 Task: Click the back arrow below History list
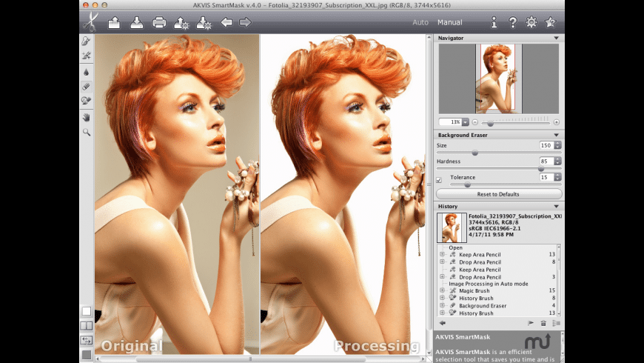(x=443, y=323)
